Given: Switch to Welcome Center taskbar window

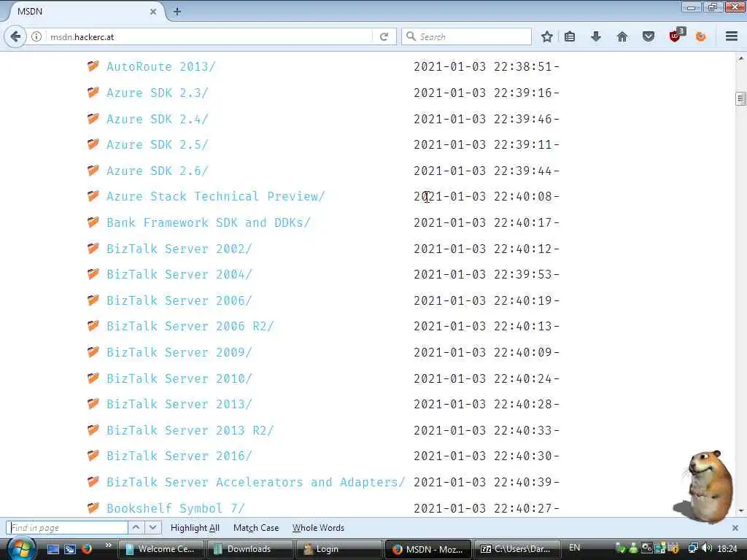Looking at the screenshot, I should click(x=161, y=549).
